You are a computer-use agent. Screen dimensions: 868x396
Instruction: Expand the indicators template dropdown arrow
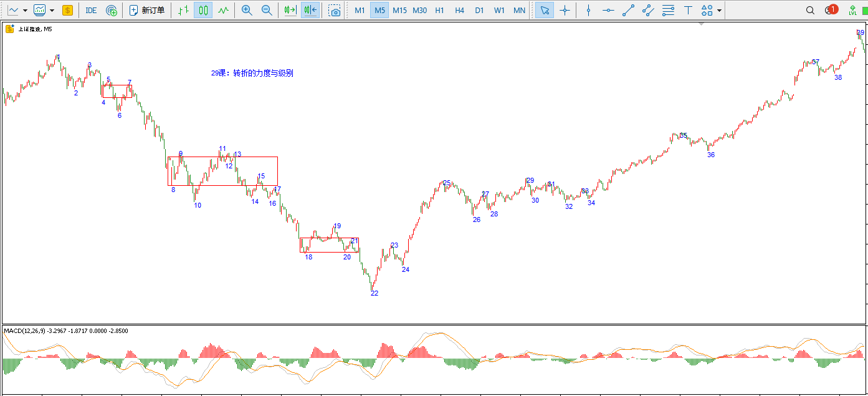point(52,10)
